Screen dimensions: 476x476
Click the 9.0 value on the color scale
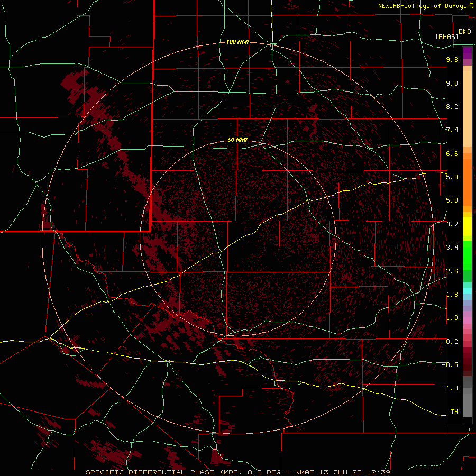pos(452,83)
